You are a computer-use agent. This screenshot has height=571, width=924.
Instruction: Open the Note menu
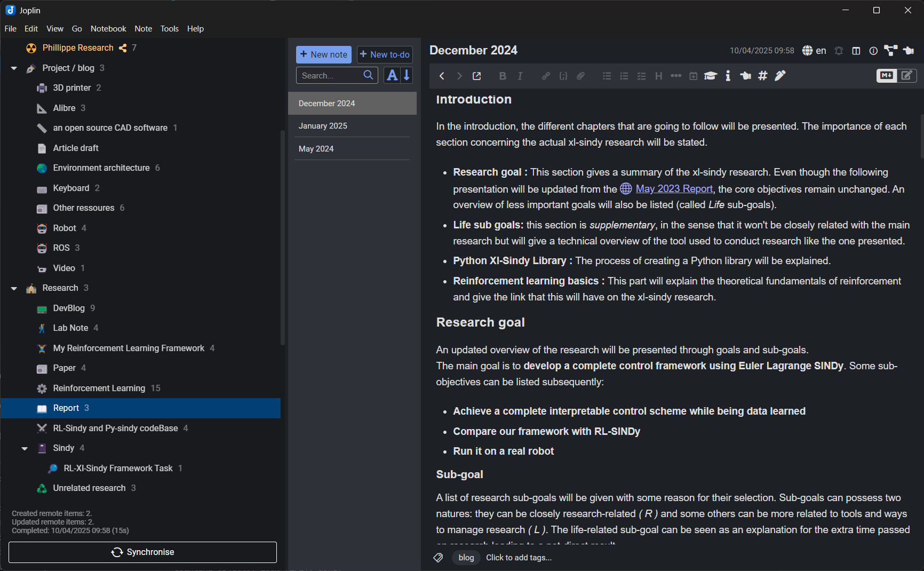[x=144, y=29]
